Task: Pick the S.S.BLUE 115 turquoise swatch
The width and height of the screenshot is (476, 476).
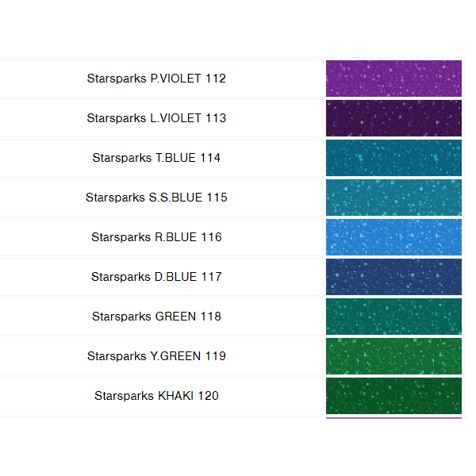Action: [x=393, y=198]
